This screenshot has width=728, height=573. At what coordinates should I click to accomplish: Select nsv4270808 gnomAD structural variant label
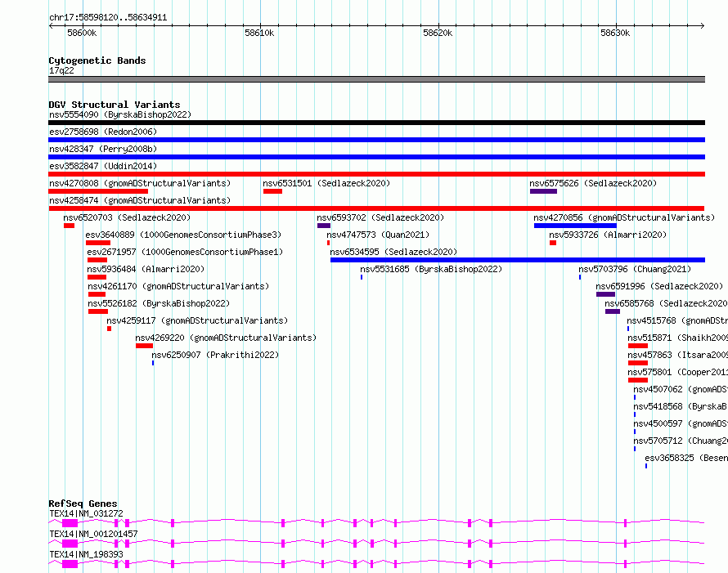click(x=140, y=183)
